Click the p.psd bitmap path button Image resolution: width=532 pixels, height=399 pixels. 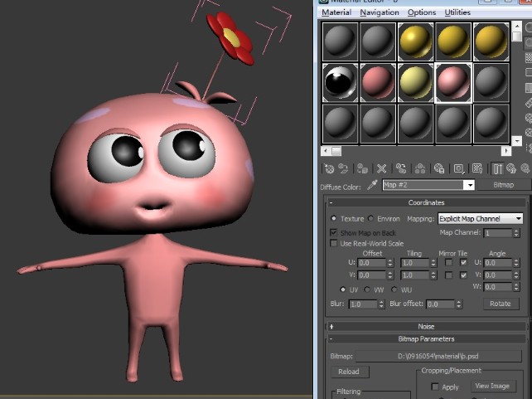pyautogui.click(x=438, y=356)
